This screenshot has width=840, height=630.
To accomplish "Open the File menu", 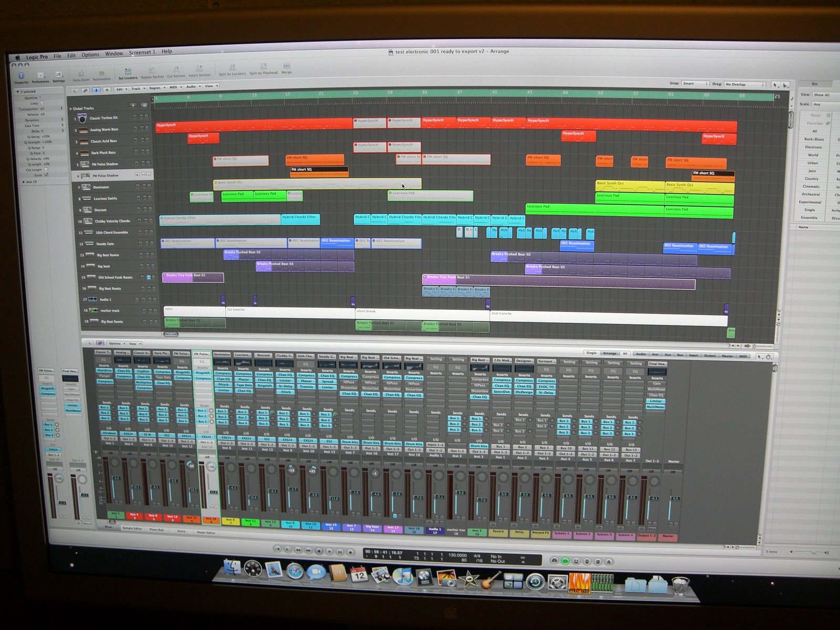I will coord(57,56).
